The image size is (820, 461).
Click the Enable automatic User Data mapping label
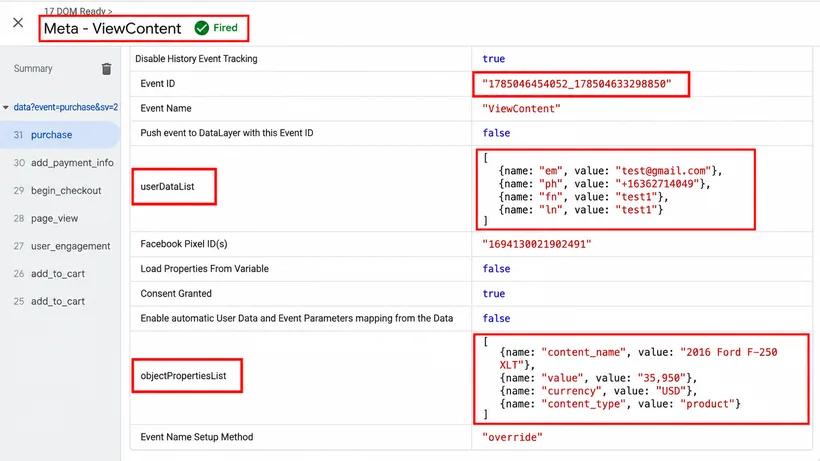(x=297, y=318)
